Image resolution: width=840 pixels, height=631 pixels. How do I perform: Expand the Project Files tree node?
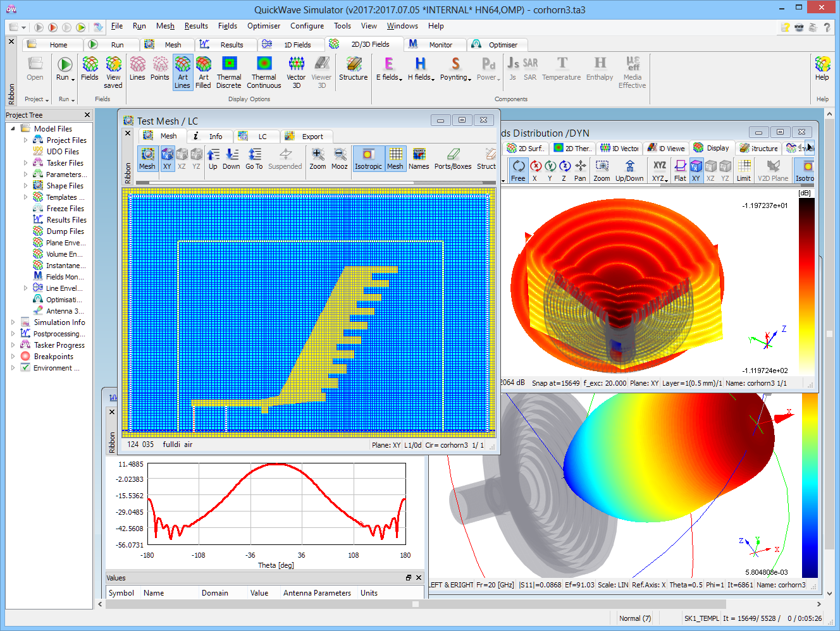click(x=26, y=140)
